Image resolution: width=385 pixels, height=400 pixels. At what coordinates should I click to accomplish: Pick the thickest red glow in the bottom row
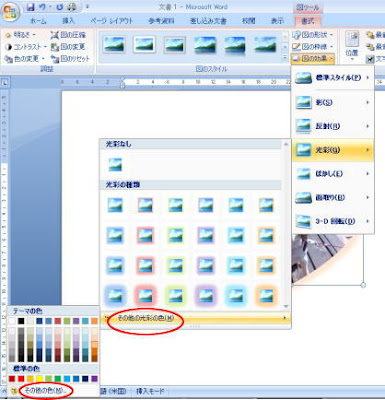click(145, 295)
